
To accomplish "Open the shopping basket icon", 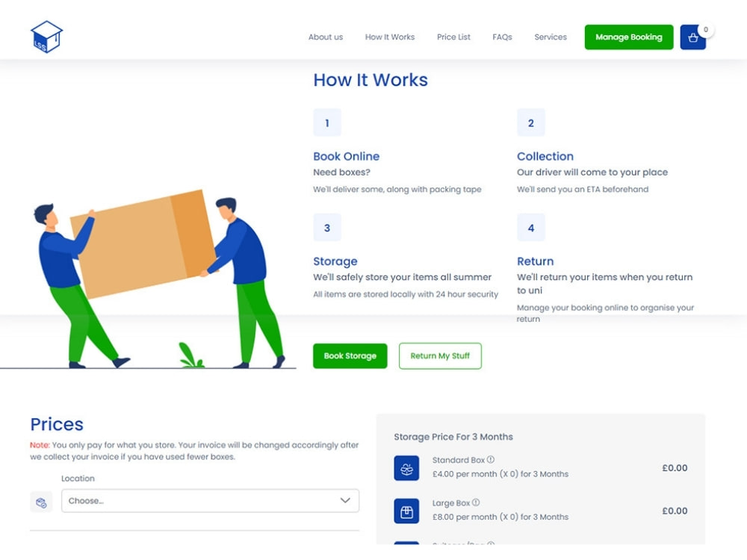I will click(692, 37).
